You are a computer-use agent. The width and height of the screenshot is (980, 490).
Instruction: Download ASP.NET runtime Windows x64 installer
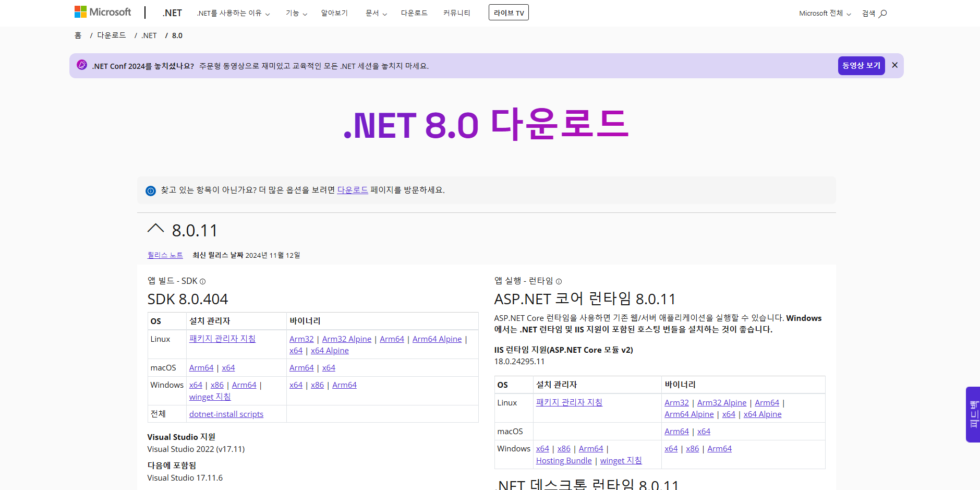pyautogui.click(x=542, y=449)
